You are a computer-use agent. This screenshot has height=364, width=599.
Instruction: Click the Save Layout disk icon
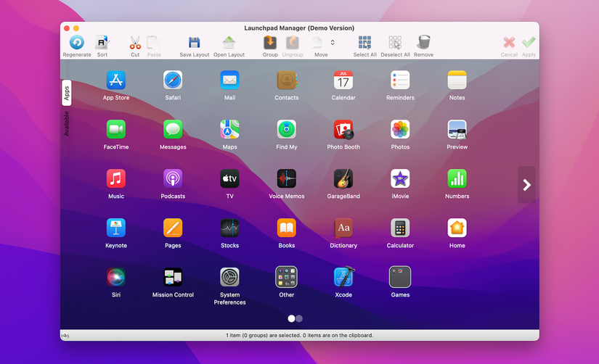(x=194, y=43)
